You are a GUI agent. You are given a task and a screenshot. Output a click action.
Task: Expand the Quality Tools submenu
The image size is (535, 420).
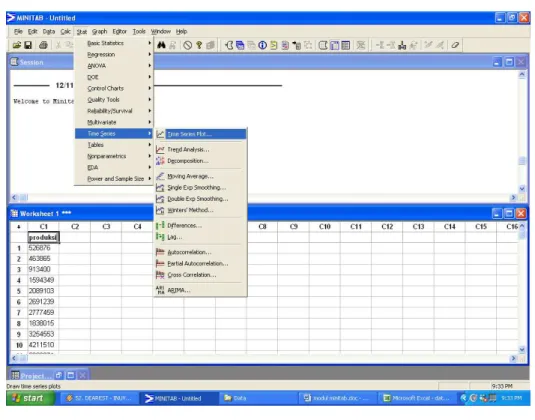click(x=114, y=99)
